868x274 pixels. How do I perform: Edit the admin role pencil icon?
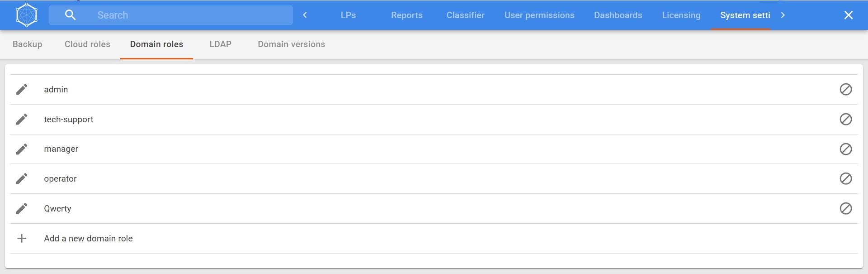[22, 90]
